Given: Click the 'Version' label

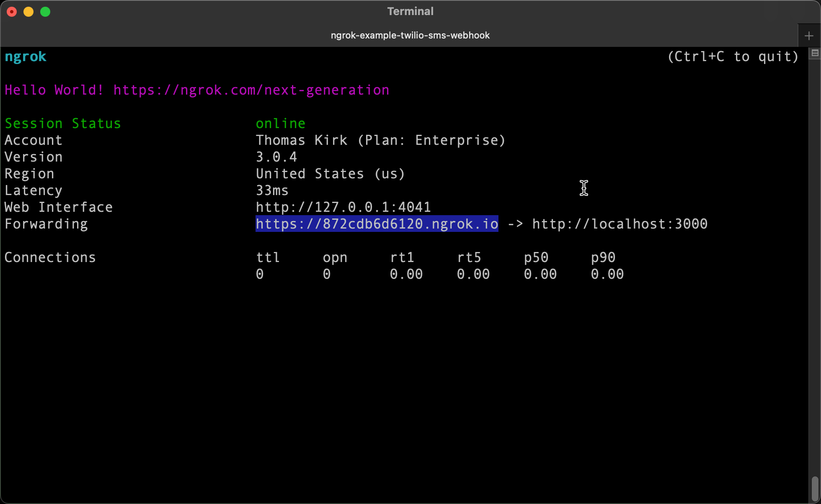Looking at the screenshot, I should (x=34, y=157).
